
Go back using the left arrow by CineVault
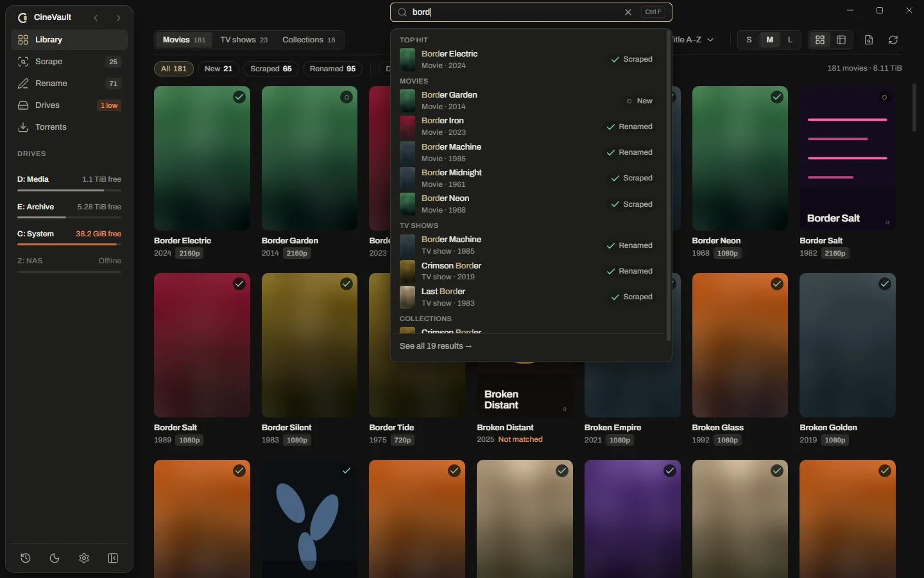click(96, 18)
